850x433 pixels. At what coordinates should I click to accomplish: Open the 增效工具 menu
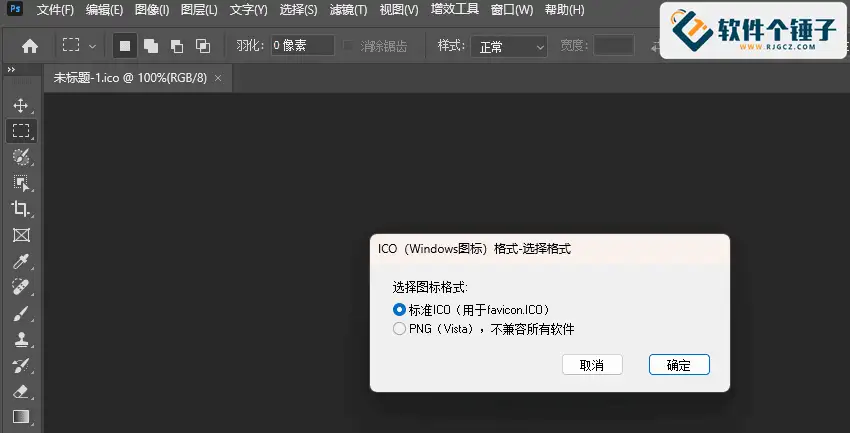tap(455, 9)
